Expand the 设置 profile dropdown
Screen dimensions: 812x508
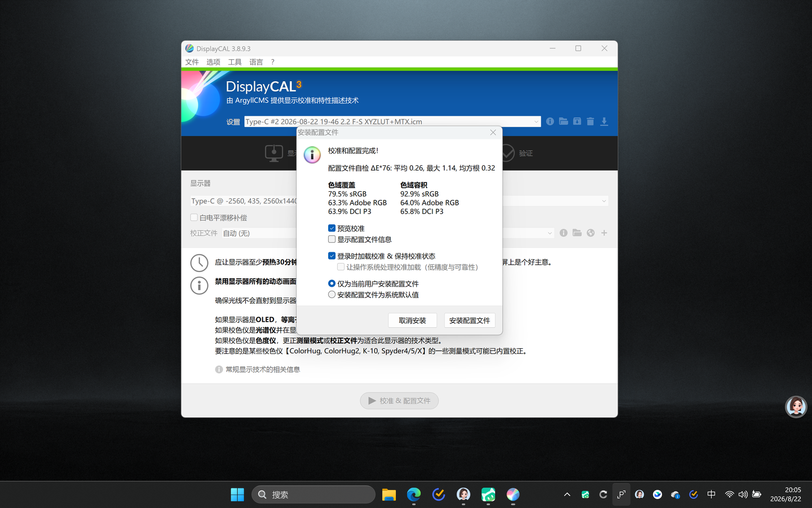[x=536, y=121]
